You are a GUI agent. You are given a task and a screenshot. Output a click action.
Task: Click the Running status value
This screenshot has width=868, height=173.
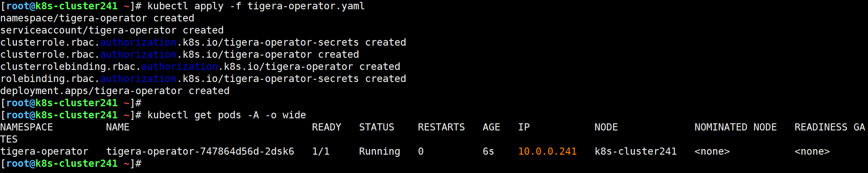[x=379, y=151]
